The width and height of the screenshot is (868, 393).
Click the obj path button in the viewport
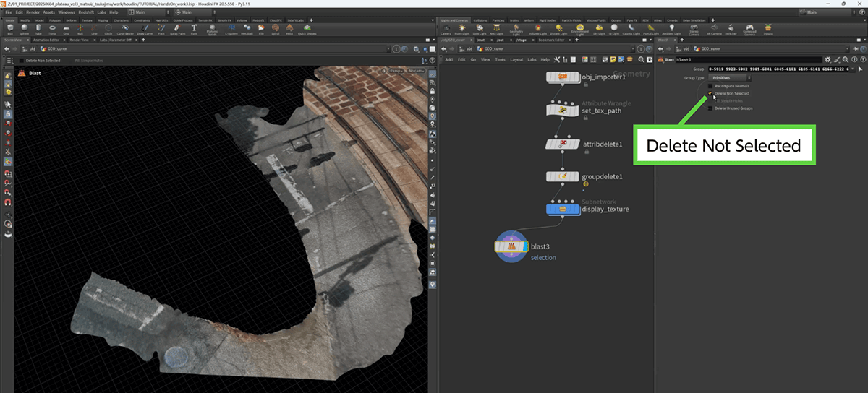point(32,49)
